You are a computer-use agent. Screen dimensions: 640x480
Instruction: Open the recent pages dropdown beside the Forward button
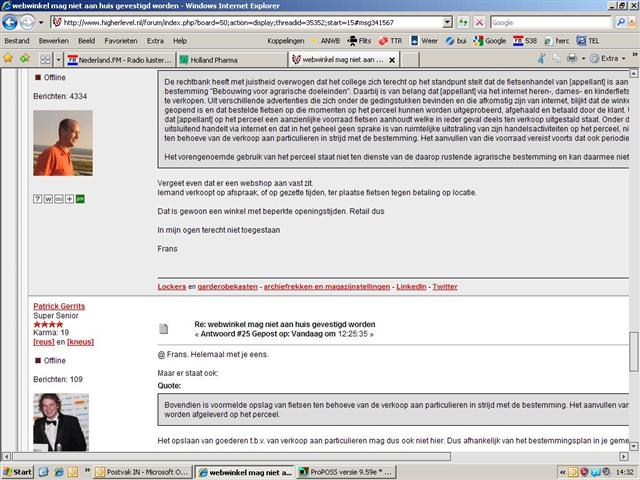point(41,22)
